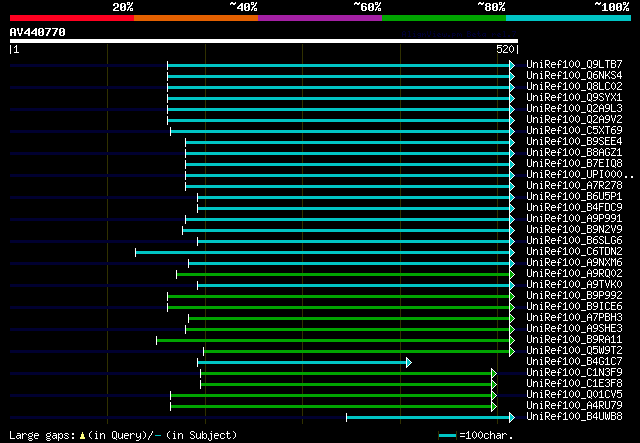The image size is (640, 443).
Task: Select the UniRef100_A9NXM6 label
Action: [x=574, y=263]
